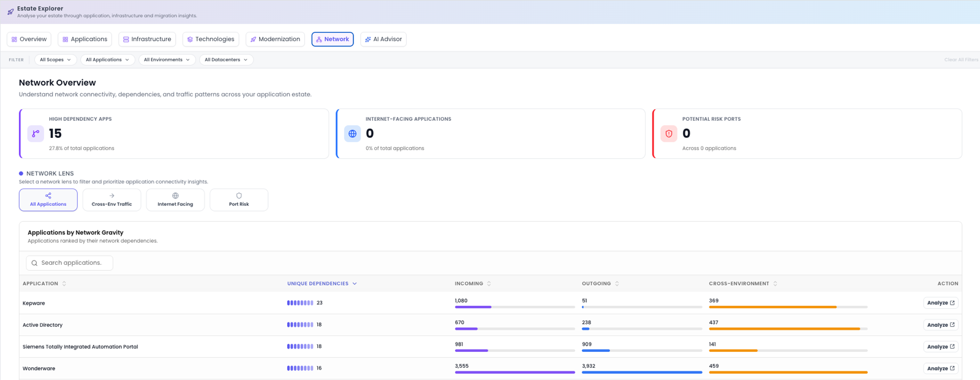This screenshot has width=980, height=380.
Task: Click Active Directory outgoing value 238
Action: [587, 322]
